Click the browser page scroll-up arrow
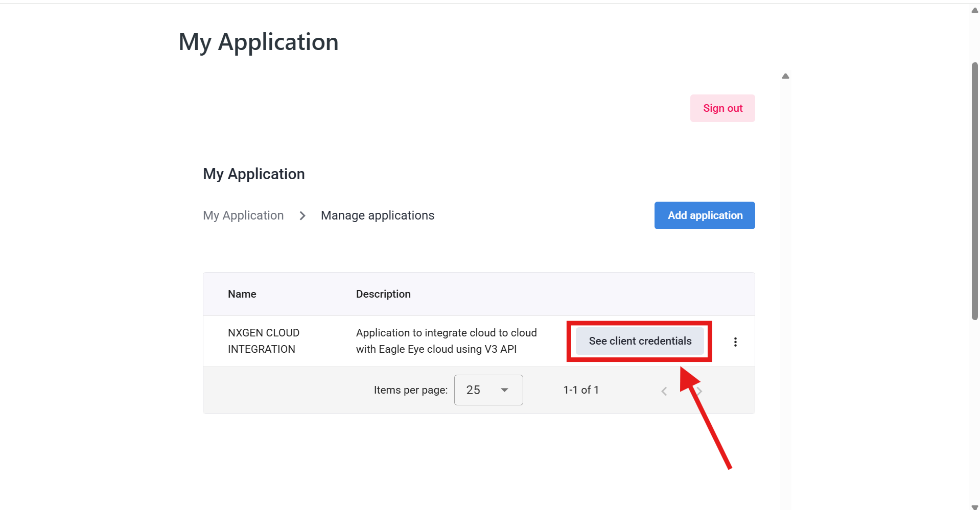Image resolution: width=980 pixels, height=510 pixels. pos(974,10)
